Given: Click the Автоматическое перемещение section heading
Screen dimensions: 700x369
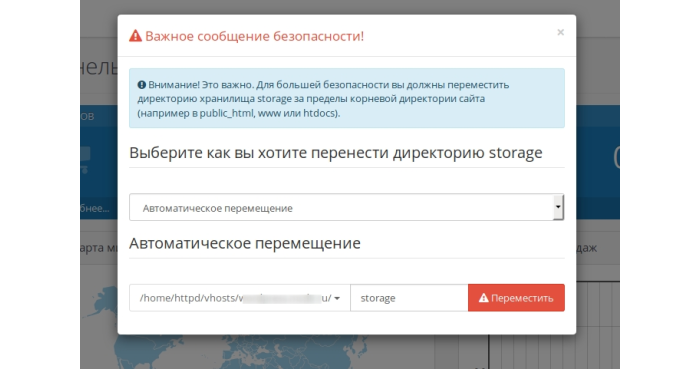Looking at the screenshot, I should coord(245,243).
